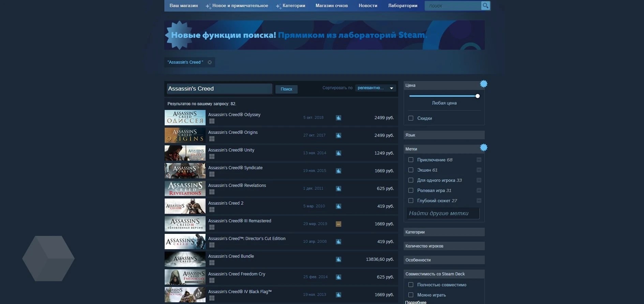Open Новое и примечательное menu
644x304 pixels.
point(237,5)
